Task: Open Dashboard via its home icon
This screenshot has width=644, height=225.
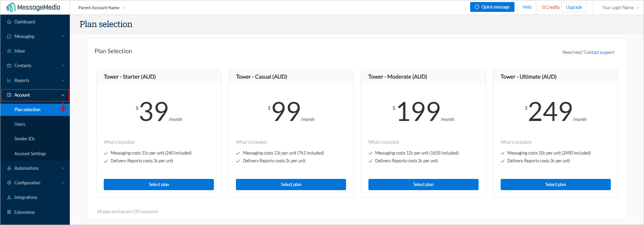Action: pos(9,22)
